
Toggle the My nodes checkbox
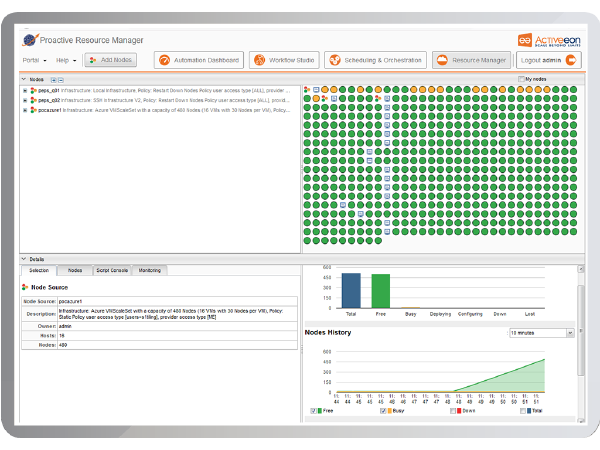click(521, 79)
